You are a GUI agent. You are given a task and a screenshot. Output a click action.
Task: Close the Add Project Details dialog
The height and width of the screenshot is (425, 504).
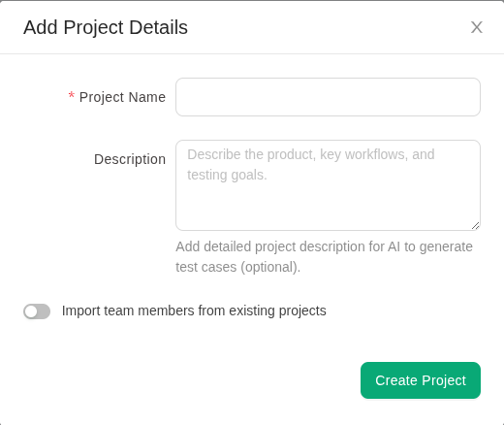pos(477,27)
